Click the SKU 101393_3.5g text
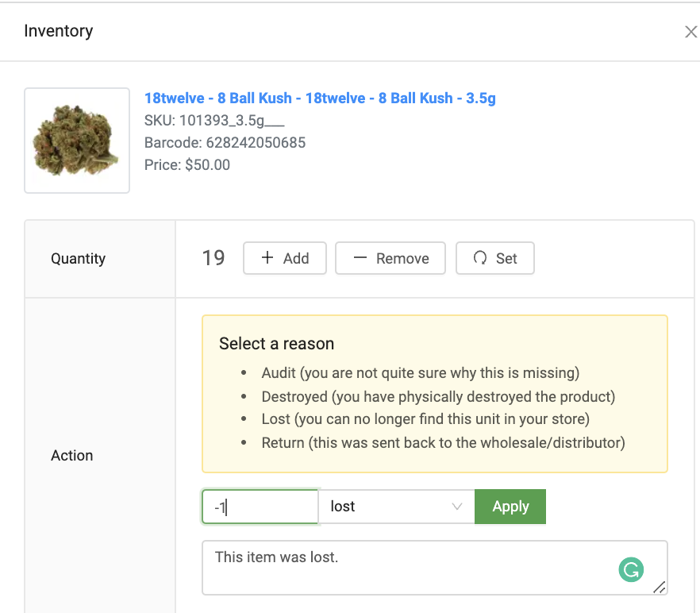Viewport: 700px width, 613px height. 214,121
